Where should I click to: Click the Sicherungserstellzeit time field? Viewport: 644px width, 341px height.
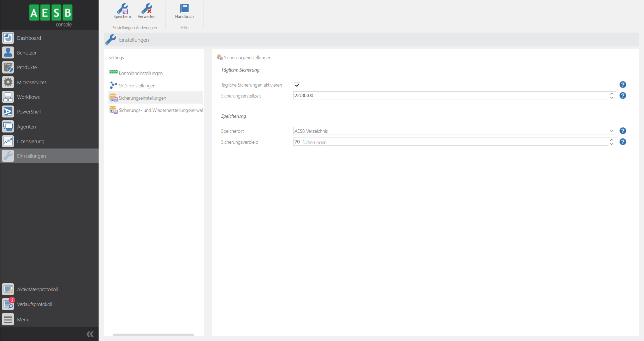pyautogui.click(x=449, y=96)
